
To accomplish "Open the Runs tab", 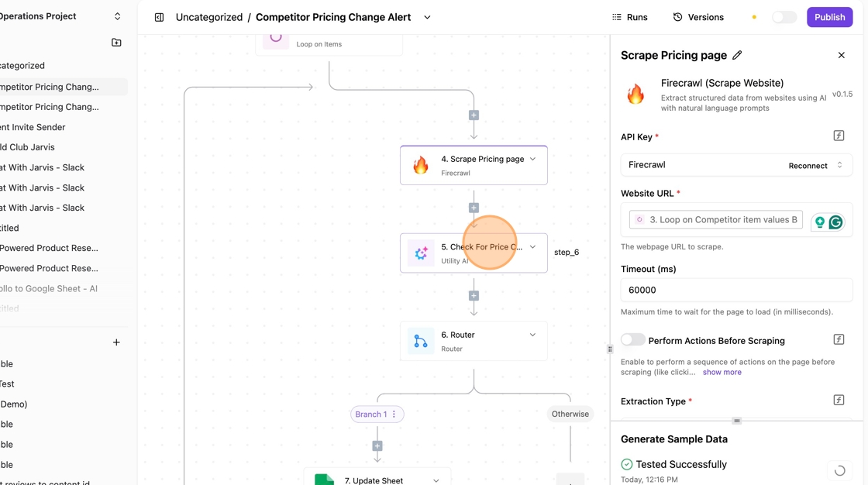I will 629,17.
